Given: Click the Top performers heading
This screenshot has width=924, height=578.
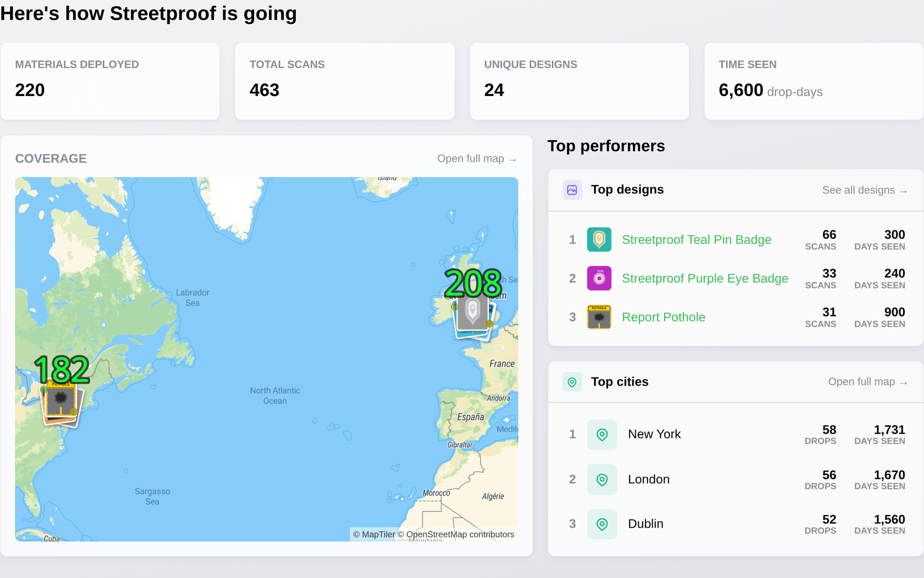Looking at the screenshot, I should (606, 146).
